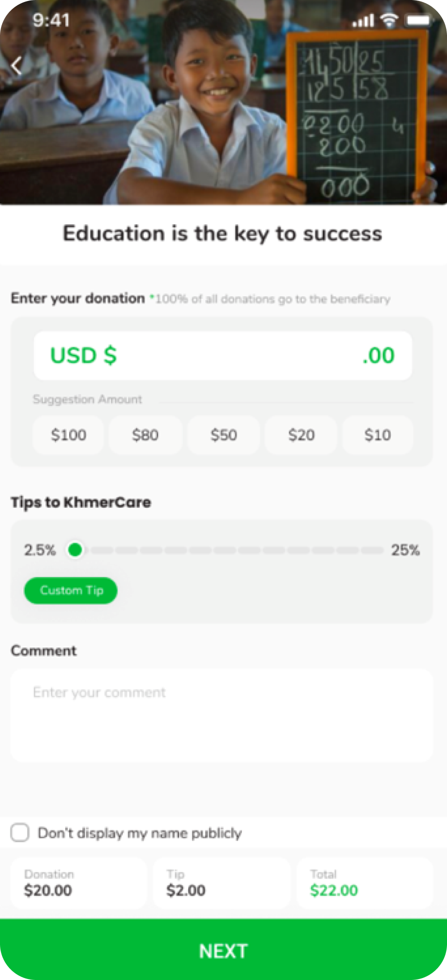Image resolution: width=447 pixels, height=980 pixels.
Task: Tap the cellular signal bars icon
Action: [x=363, y=21]
